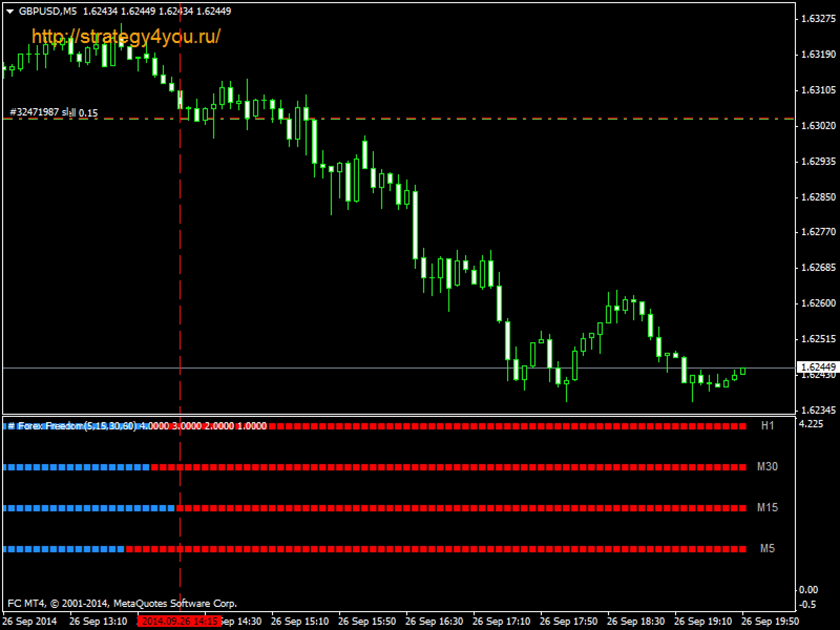The image size is (840, 630).
Task: Click the Forex Freedom indicator title
Action: (77, 426)
